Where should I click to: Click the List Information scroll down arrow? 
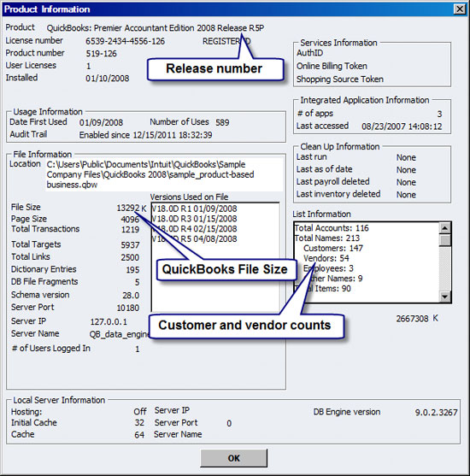[445, 297]
